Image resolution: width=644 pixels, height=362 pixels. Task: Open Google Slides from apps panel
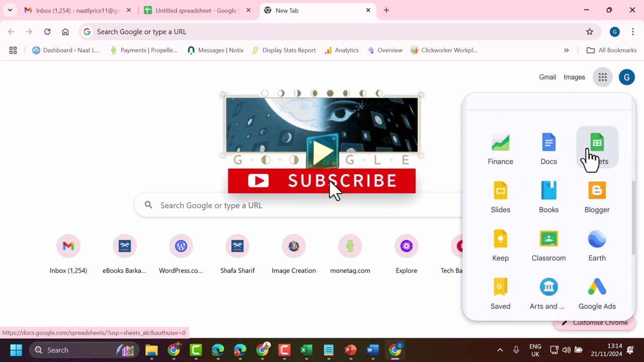500,196
